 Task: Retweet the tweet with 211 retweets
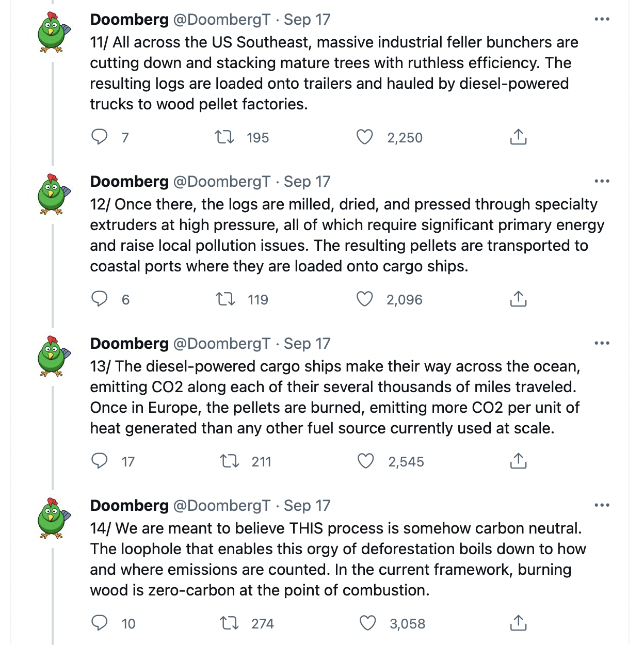click(230, 461)
